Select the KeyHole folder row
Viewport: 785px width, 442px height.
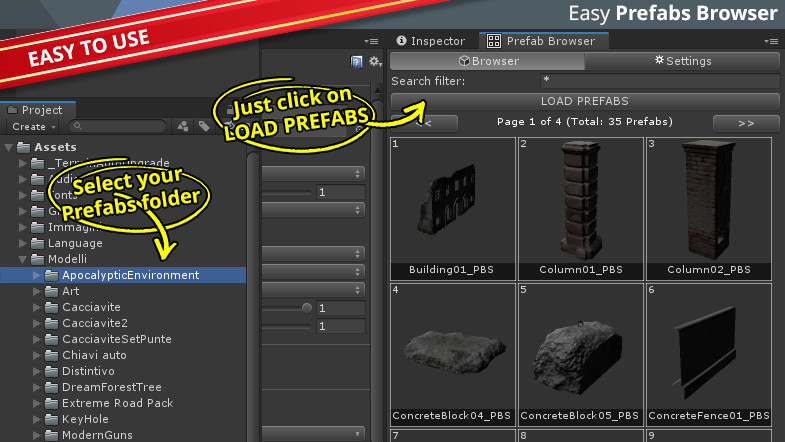click(123, 419)
